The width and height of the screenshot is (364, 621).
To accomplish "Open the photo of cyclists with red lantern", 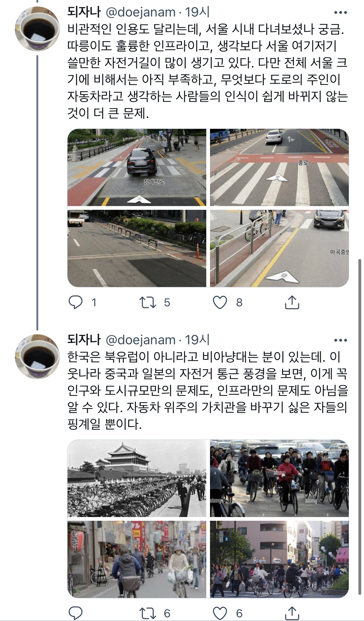I will [137, 559].
